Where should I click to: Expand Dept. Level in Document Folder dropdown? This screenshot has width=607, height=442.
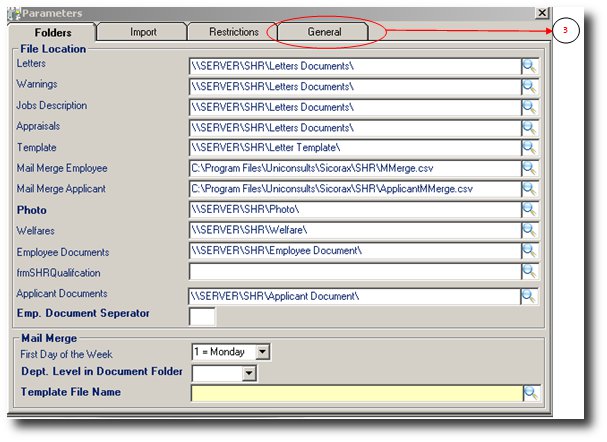point(248,374)
